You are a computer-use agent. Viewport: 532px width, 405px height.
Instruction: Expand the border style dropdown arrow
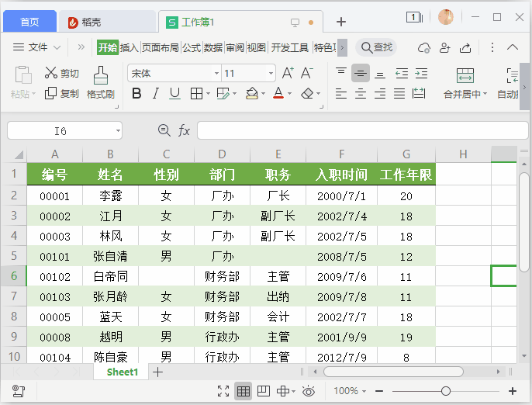point(208,93)
